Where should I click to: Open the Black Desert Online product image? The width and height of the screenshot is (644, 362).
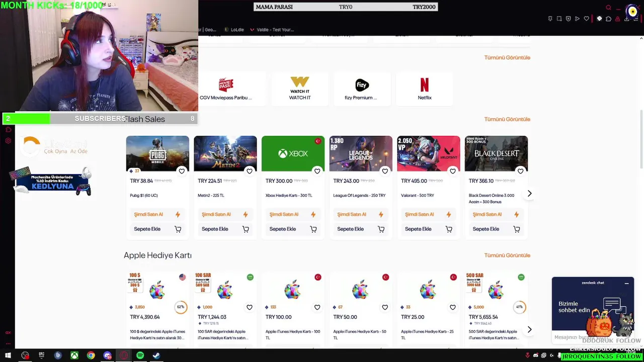[496, 153]
